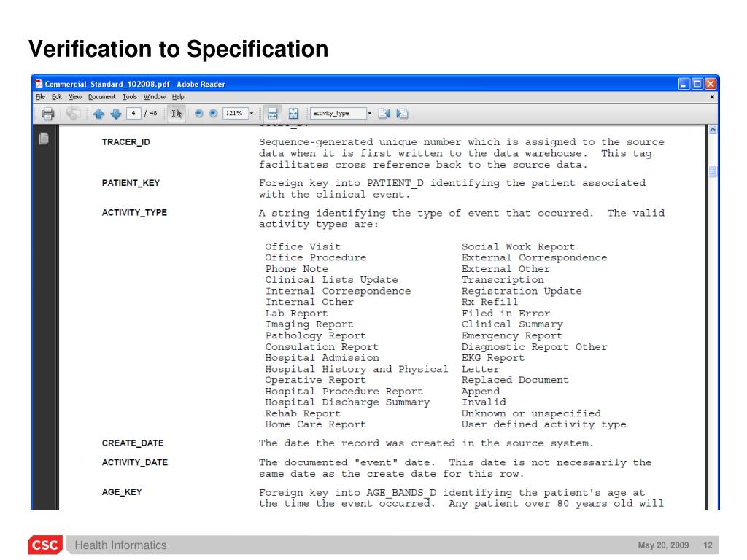Zoom in with the plus button

214,113
